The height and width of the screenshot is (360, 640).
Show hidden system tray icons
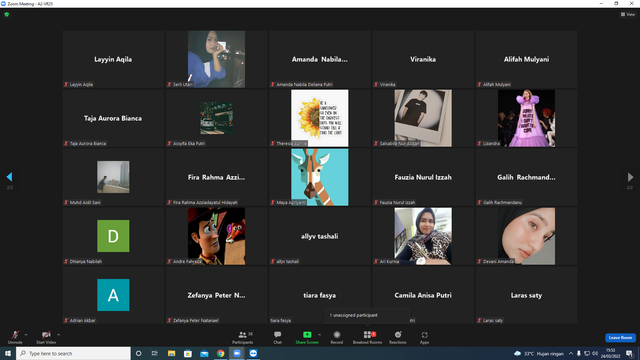pos(571,353)
